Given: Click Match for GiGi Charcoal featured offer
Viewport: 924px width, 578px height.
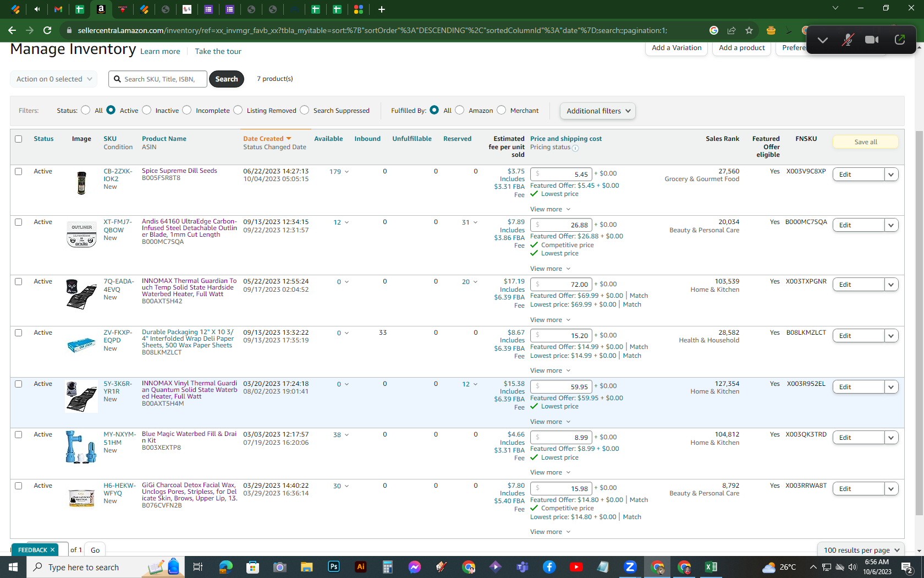Looking at the screenshot, I should point(639,500).
